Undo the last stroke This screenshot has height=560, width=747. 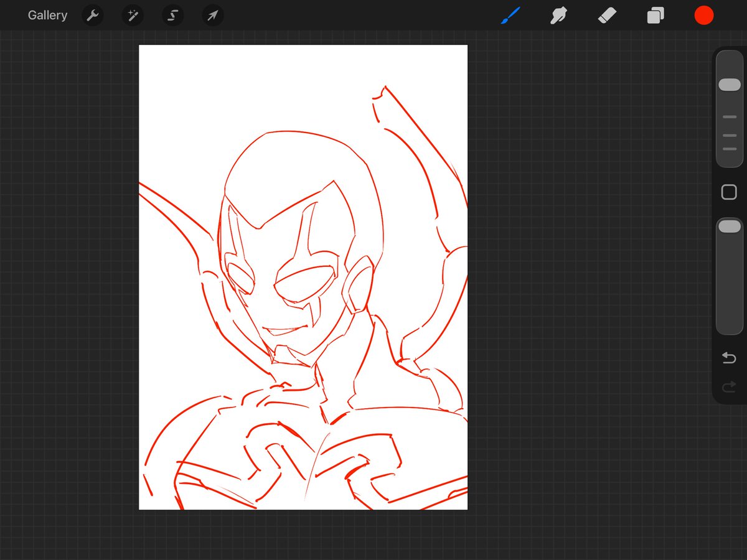click(x=729, y=358)
